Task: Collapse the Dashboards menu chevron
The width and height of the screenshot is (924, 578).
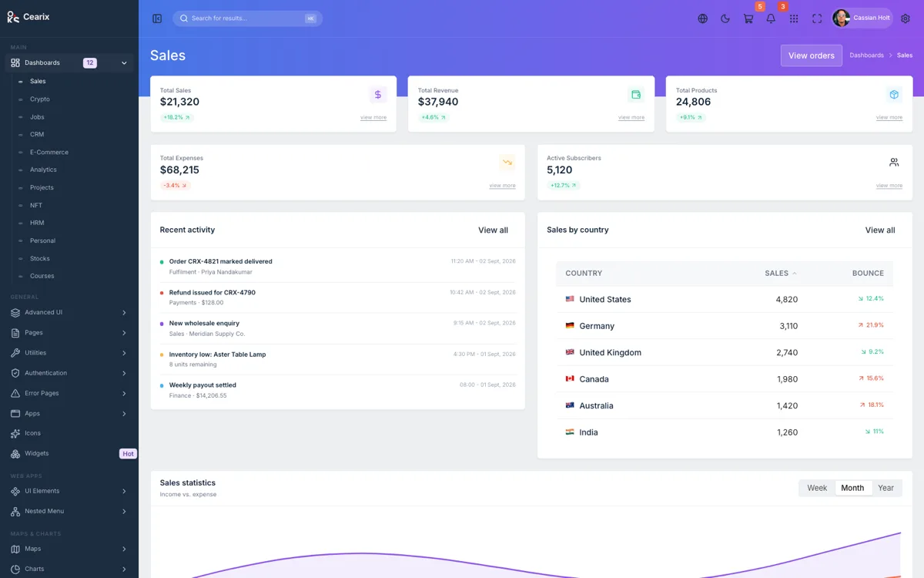Action: pos(124,63)
